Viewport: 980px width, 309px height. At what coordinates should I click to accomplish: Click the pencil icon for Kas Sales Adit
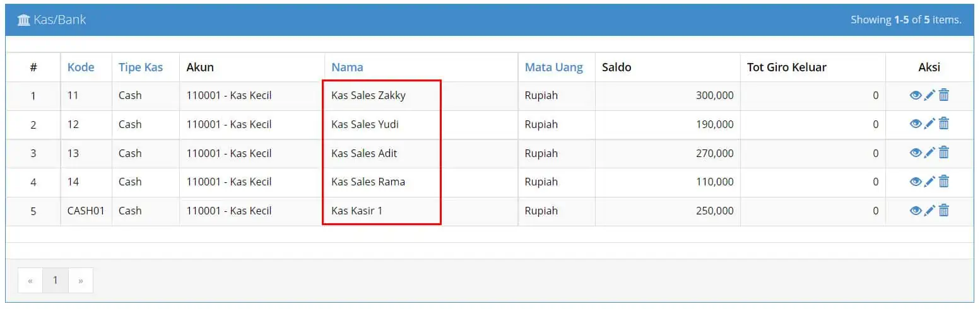930,153
